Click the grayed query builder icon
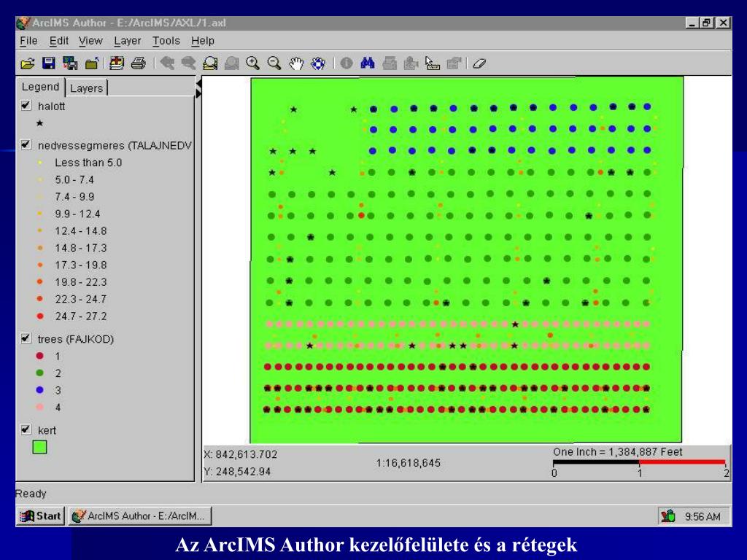The image size is (747, 560). tap(390, 63)
